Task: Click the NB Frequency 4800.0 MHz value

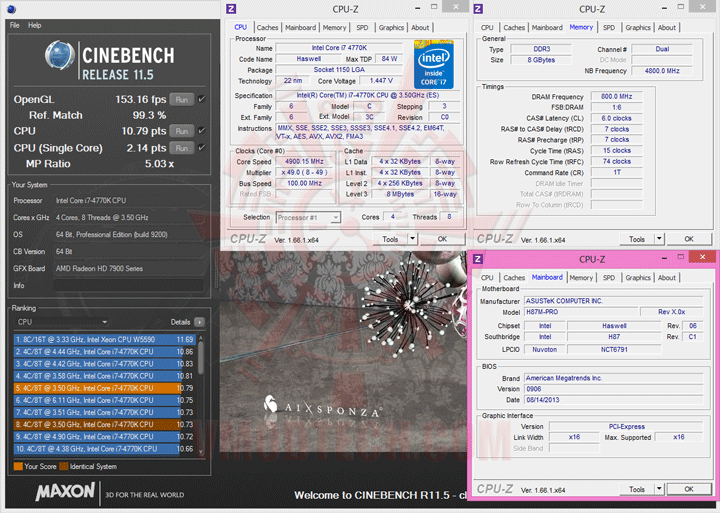Action: 662,71
